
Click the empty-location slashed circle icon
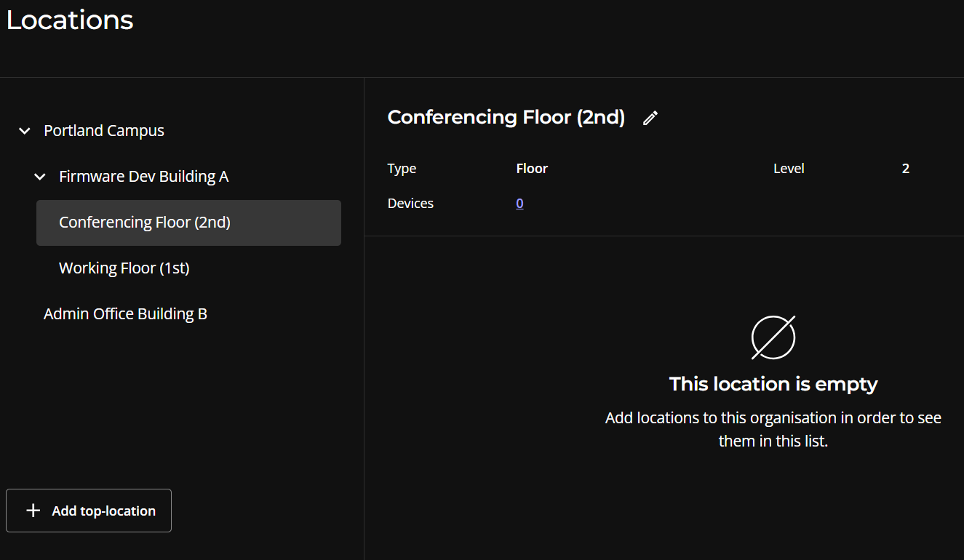(773, 337)
